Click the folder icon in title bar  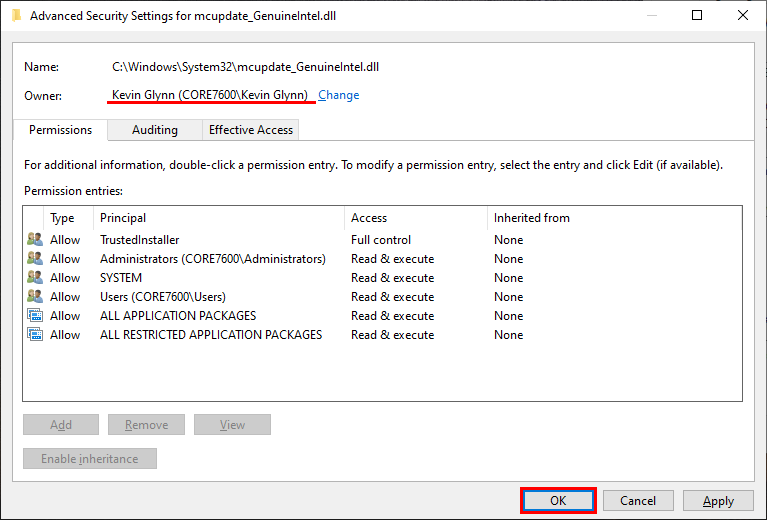click(x=16, y=15)
